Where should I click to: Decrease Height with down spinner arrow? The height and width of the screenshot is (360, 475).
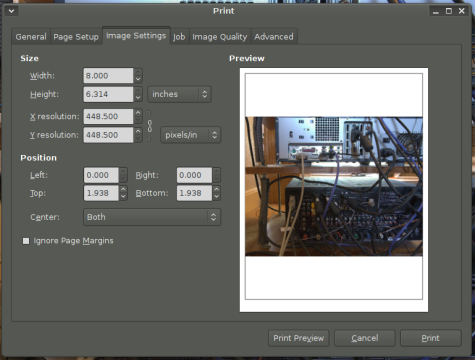pos(138,98)
